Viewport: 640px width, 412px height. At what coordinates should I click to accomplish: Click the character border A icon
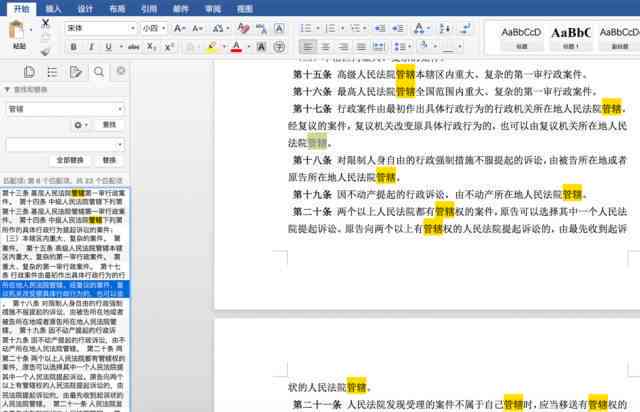(279, 28)
